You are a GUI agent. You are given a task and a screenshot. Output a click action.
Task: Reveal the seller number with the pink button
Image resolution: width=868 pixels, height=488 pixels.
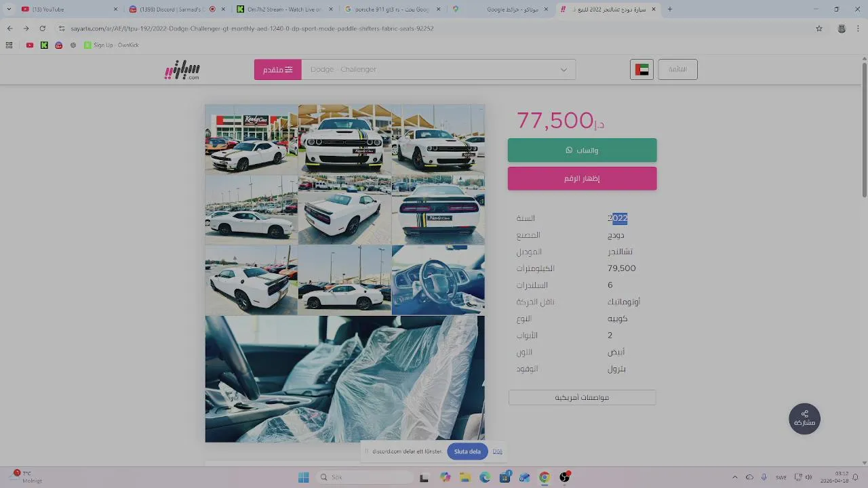[x=582, y=178]
